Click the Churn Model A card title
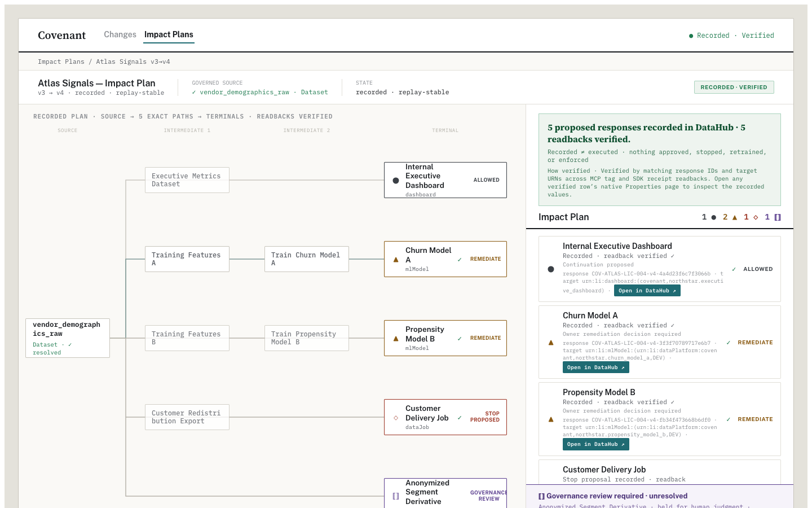This screenshot has width=812, height=508. click(x=590, y=316)
